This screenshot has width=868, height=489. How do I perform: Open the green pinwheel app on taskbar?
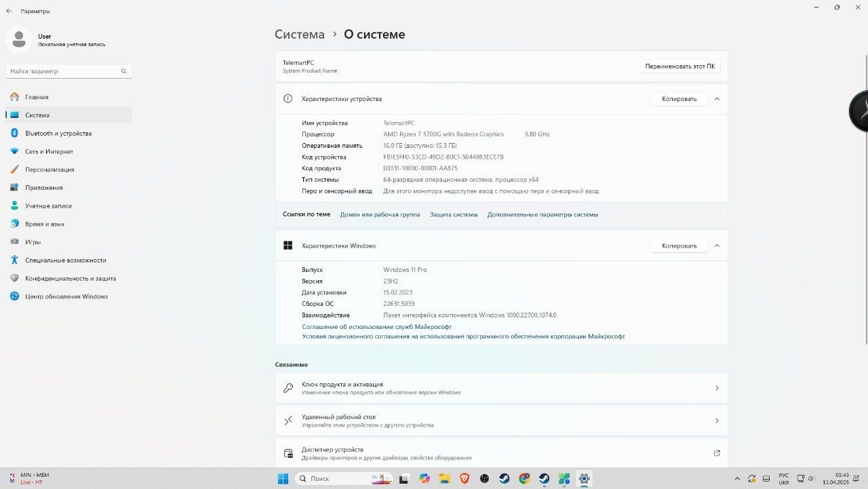tap(564, 479)
